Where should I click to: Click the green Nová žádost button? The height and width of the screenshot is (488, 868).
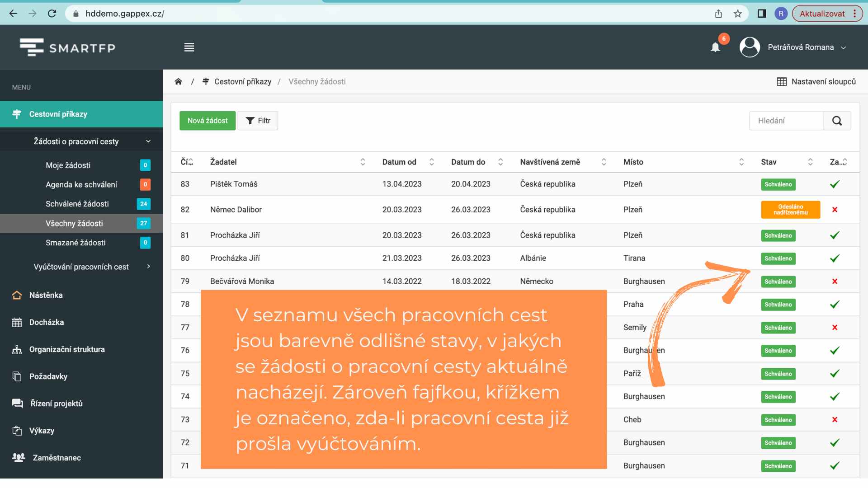(x=208, y=121)
